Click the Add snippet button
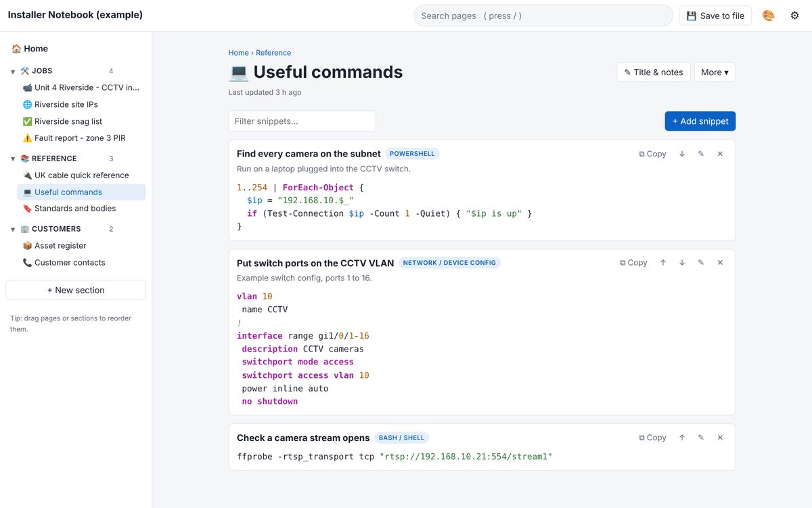 700,121
